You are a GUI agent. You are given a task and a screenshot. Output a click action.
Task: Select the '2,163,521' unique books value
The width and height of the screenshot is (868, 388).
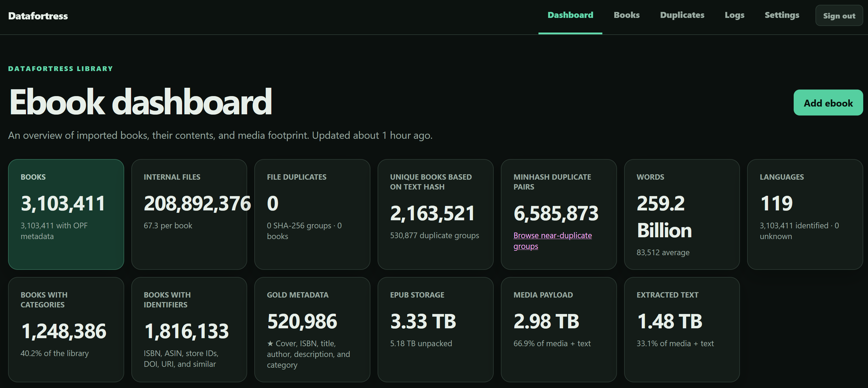432,213
